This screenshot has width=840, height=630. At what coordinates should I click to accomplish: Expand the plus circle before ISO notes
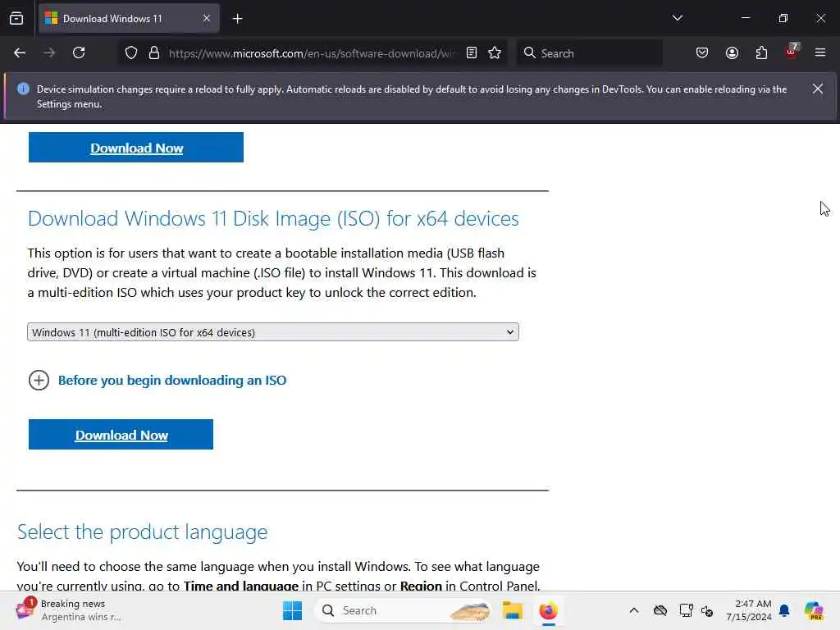[x=39, y=381]
